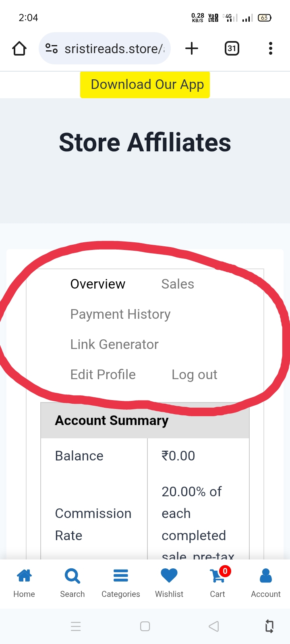The width and height of the screenshot is (290, 644).
Task: Tap the sristireads.store URL address field
Action: [114, 49]
